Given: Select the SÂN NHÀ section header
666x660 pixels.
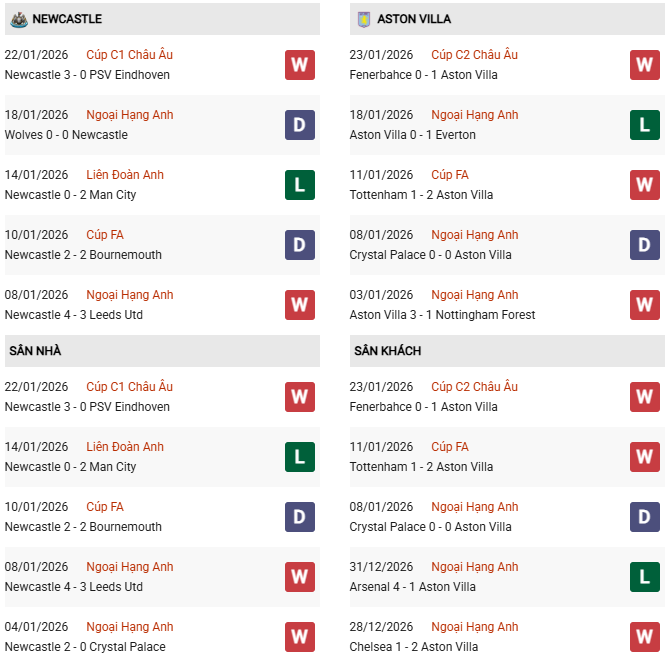Looking at the screenshot, I should click(35, 351).
